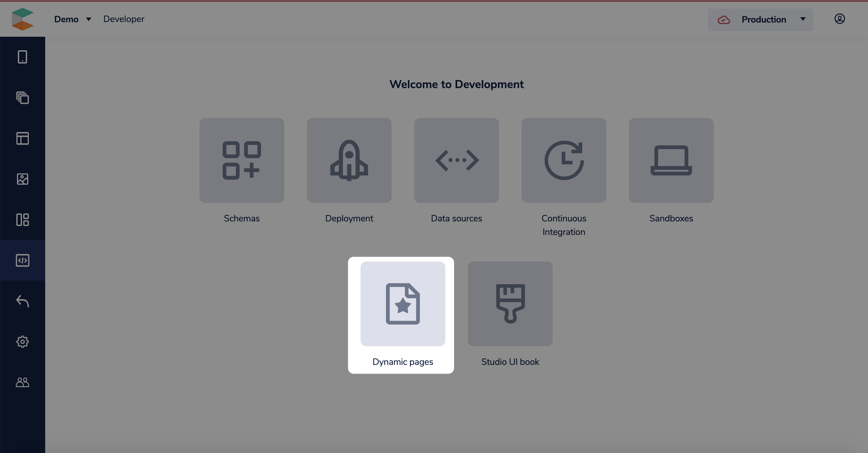The image size is (868, 453).
Task: Open the Schemas tile
Action: [x=242, y=160]
